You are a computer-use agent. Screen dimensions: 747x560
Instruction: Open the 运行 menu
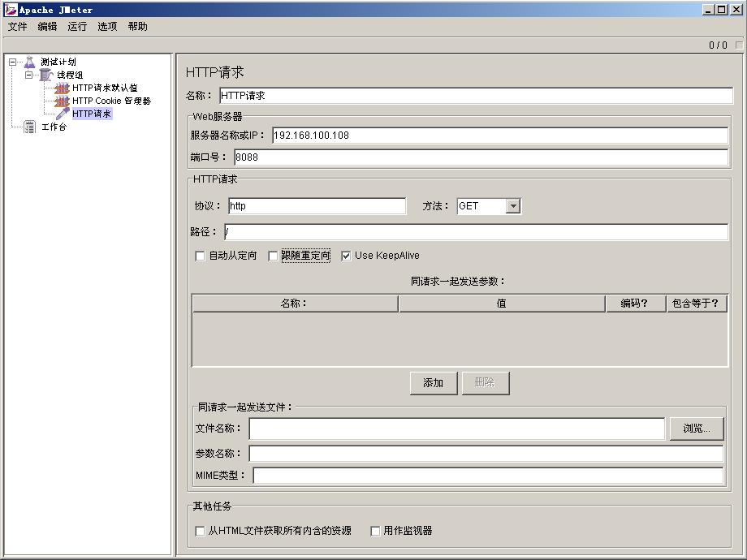(77, 27)
